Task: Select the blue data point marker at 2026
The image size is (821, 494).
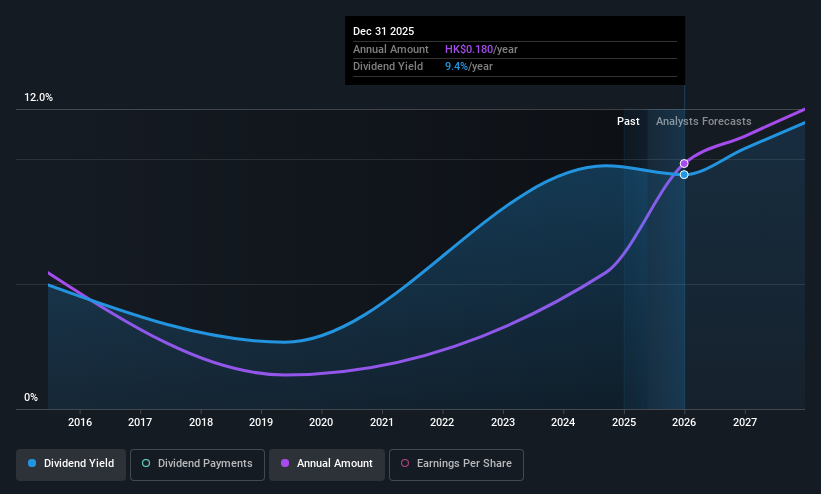Action: point(684,174)
